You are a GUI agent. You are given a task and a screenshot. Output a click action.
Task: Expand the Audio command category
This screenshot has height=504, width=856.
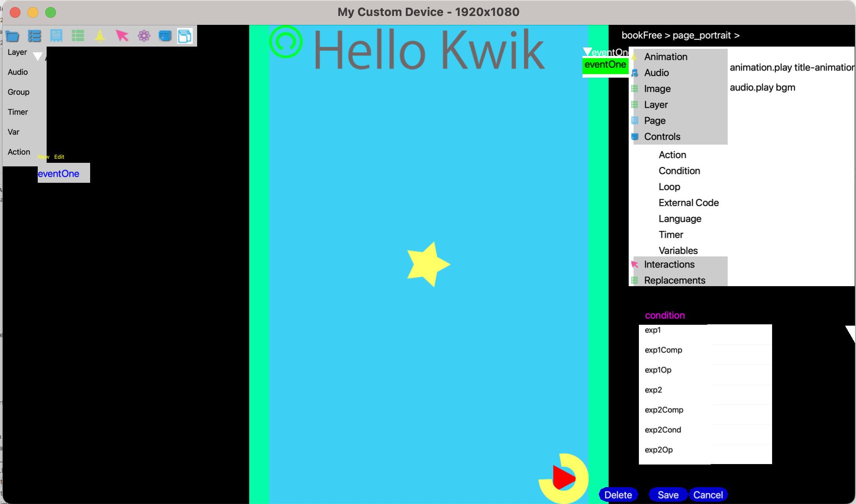click(x=656, y=73)
